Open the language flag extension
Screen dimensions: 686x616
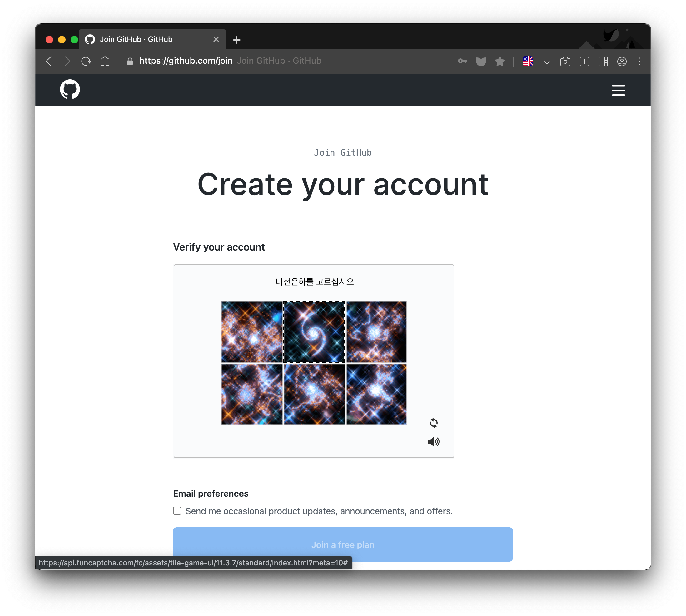[x=528, y=61]
